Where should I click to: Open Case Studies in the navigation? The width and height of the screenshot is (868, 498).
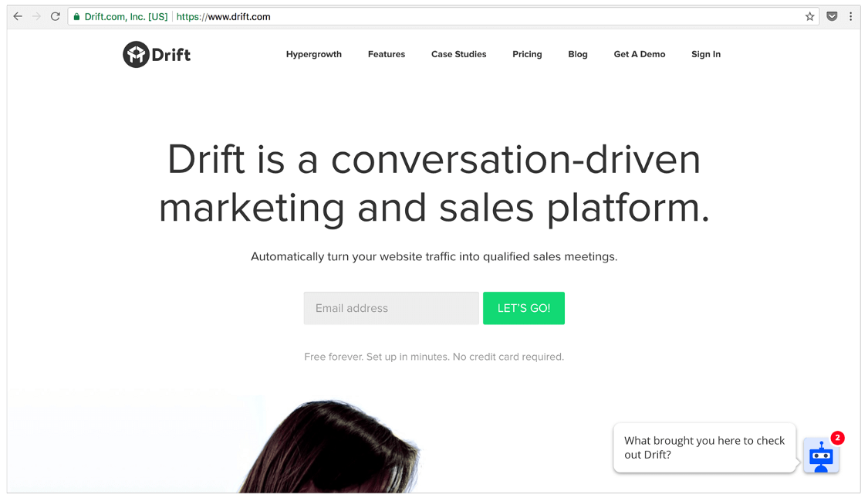tap(459, 54)
